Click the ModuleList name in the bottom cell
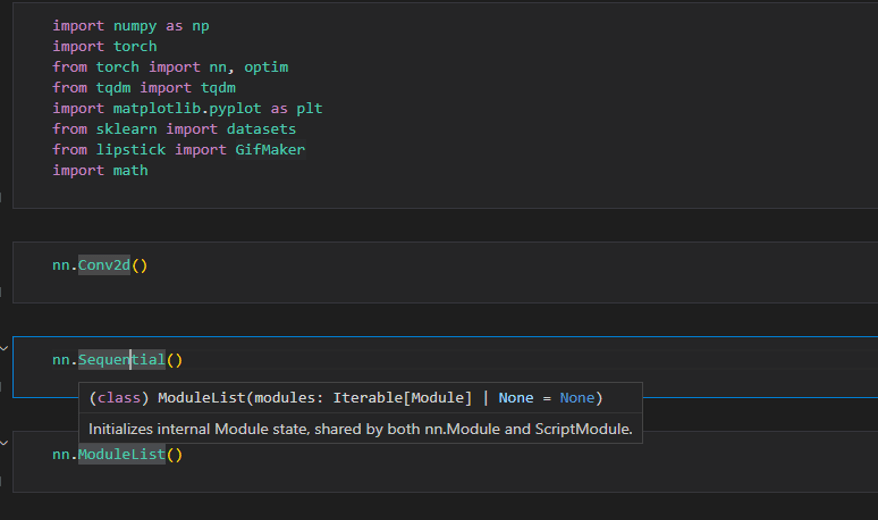Screen dimensions: 878x520 121,455
